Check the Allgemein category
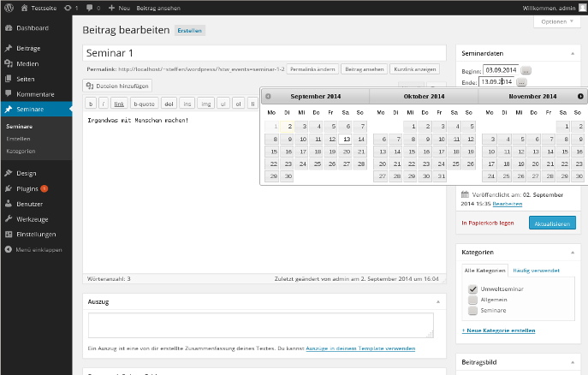This screenshot has width=588, height=375. pyautogui.click(x=472, y=301)
